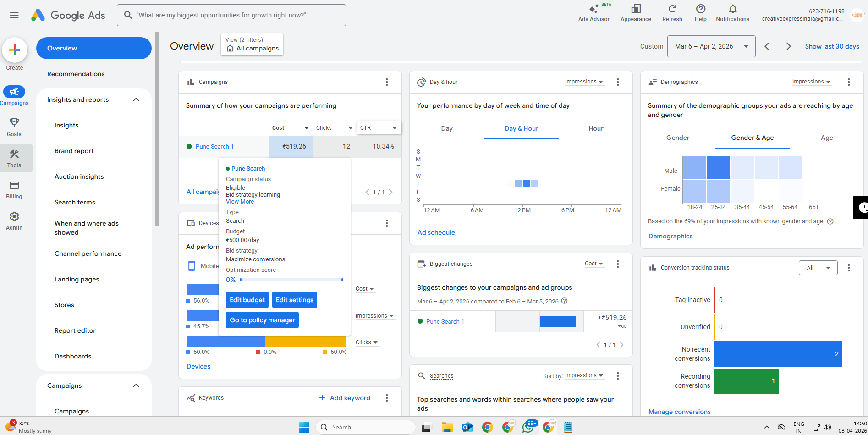Collapse Insights and reports section
Screen dimensions: 868x435
click(136, 99)
